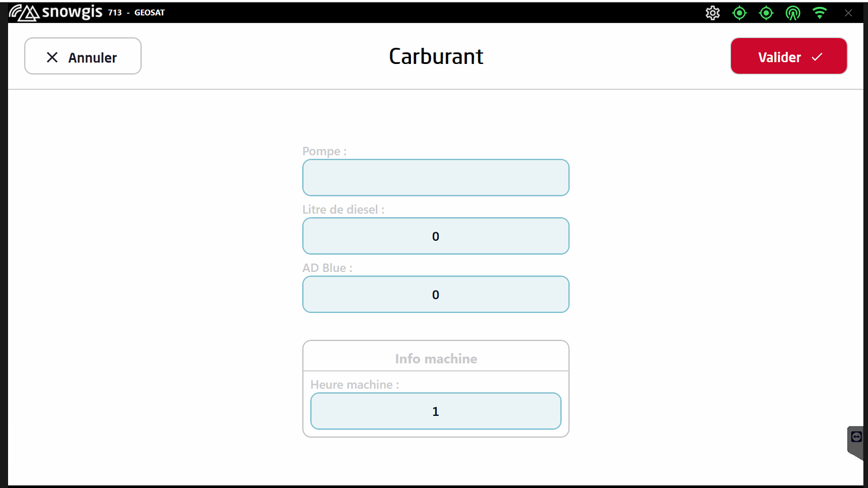Click the Heure machine label text

[355, 384]
